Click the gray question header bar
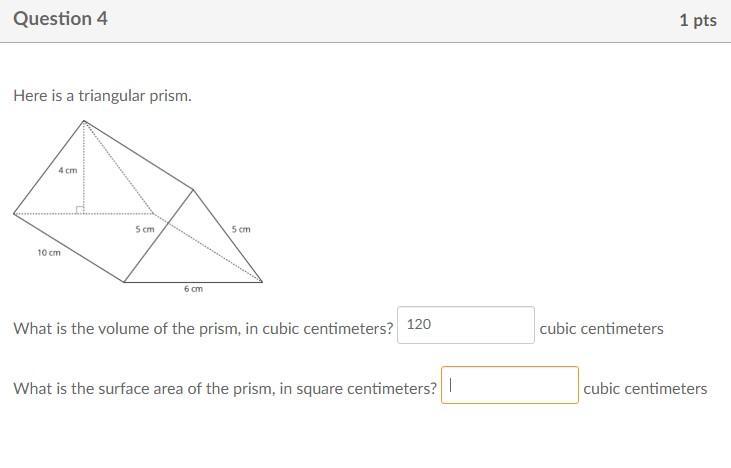731x468 pixels. (x=366, y=21)
